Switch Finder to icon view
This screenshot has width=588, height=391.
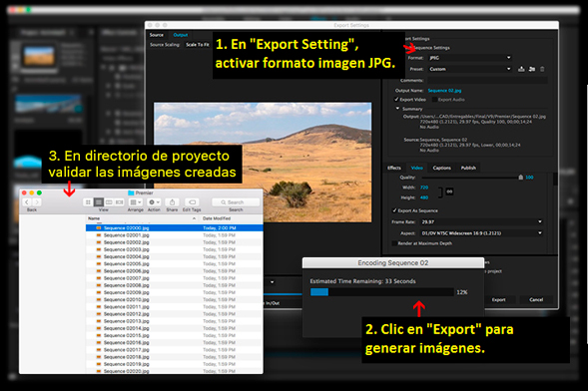point(88,202)
